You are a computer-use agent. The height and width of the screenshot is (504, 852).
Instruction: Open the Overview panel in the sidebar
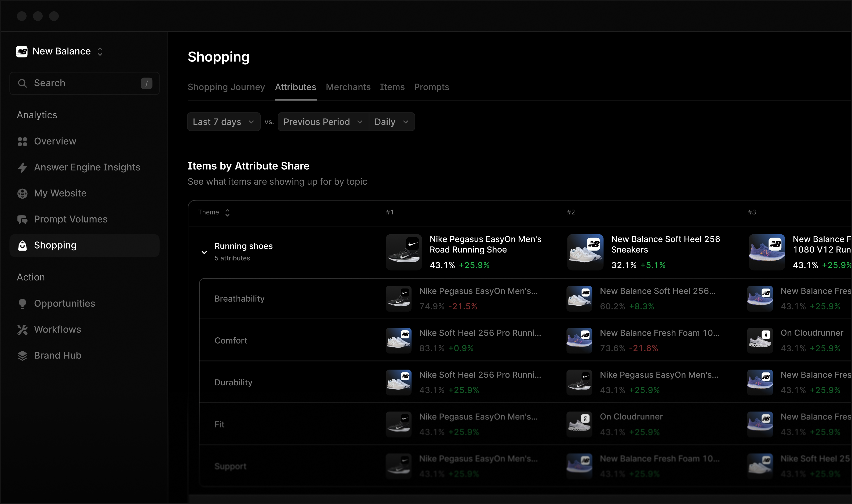[55, 141]
